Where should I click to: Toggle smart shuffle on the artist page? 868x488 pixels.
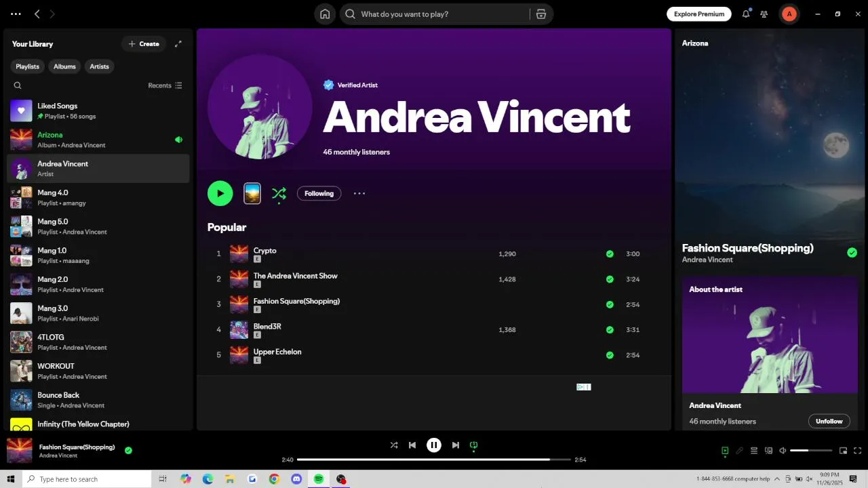279,194
